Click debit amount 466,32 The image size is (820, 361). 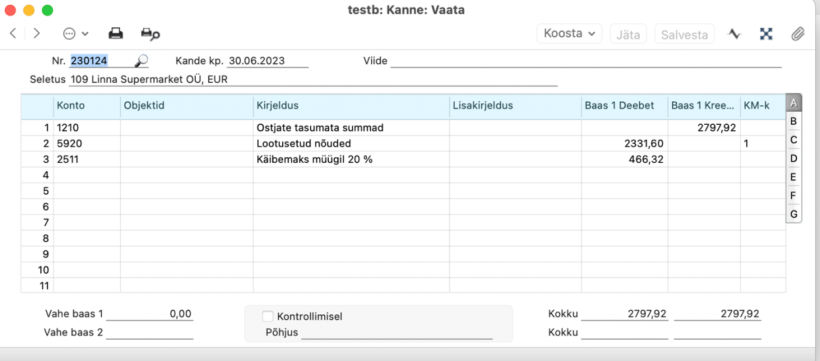(x=624, y=160)
